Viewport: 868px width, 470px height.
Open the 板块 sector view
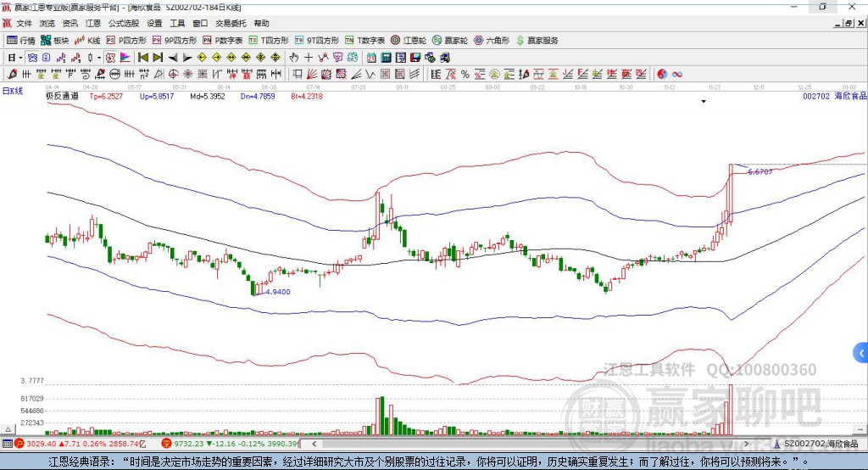coord(54,41)
